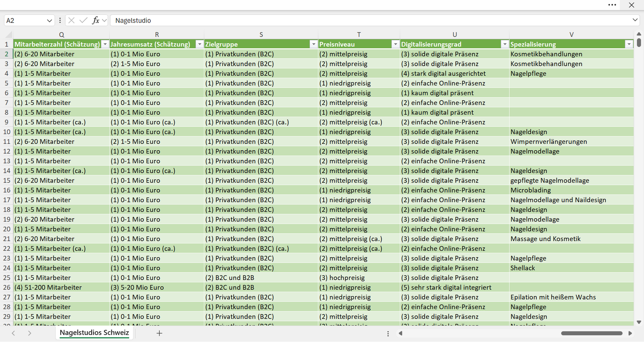Open the more options ellipsis at top
644x342 pixels.
click(x=612, y=5)
